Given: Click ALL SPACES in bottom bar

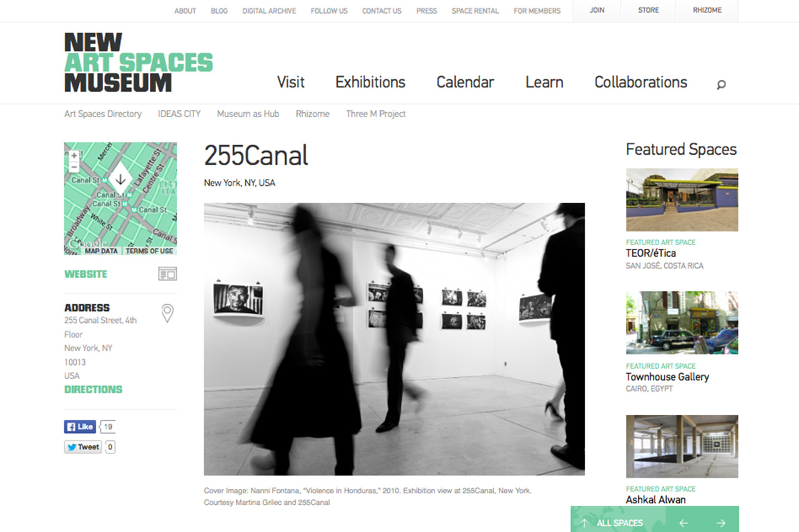Looking at the screenshot, I should click(x=619, y=523).
